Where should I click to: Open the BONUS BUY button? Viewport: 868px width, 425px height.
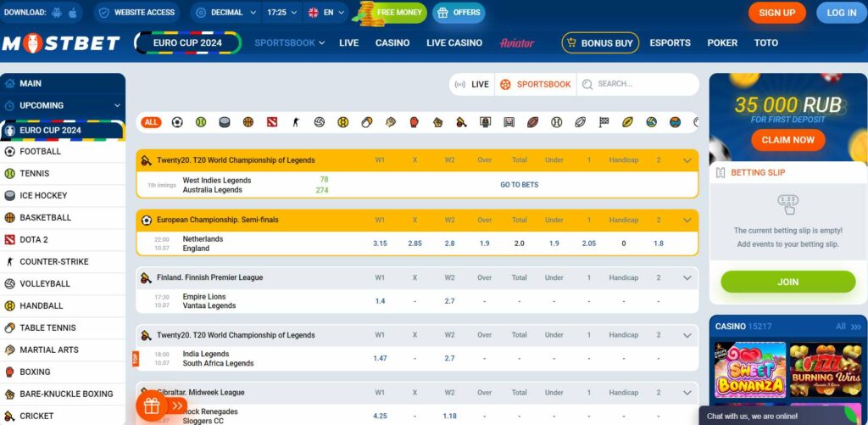tap(600, 42)
